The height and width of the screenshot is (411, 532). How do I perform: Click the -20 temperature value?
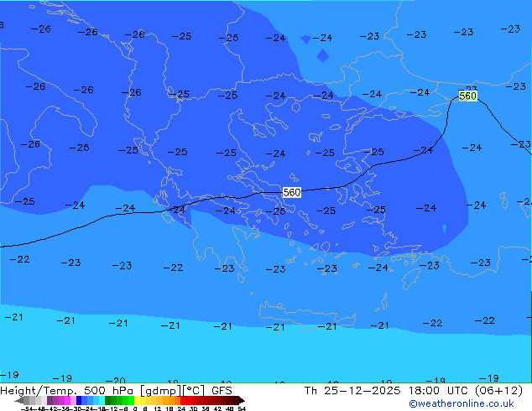tap(115, 380)
